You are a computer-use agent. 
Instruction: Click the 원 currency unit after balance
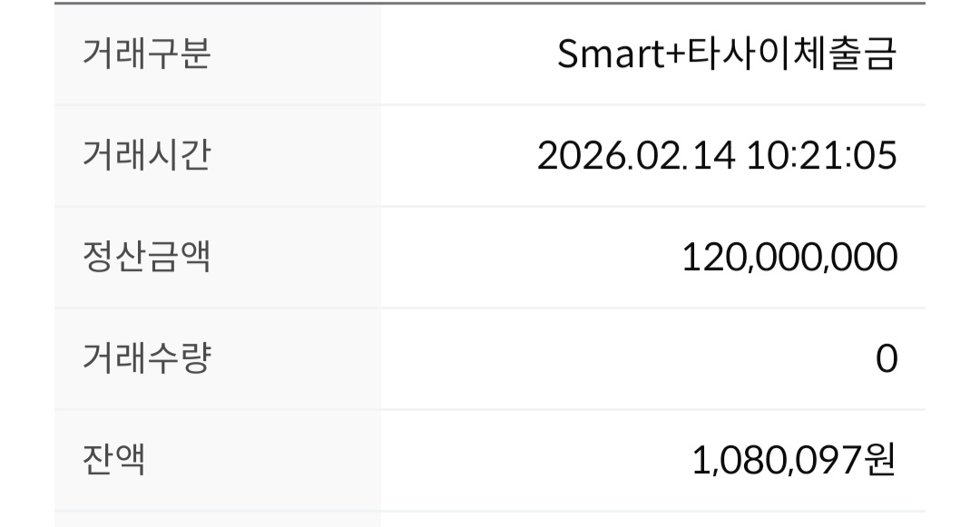[878, 461]
